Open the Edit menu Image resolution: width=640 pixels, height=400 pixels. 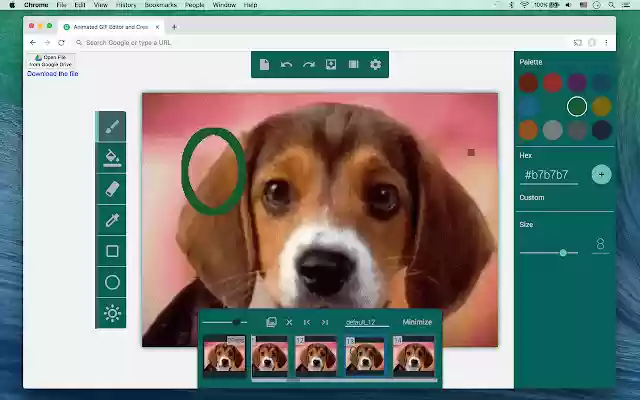tap(80, 5)
